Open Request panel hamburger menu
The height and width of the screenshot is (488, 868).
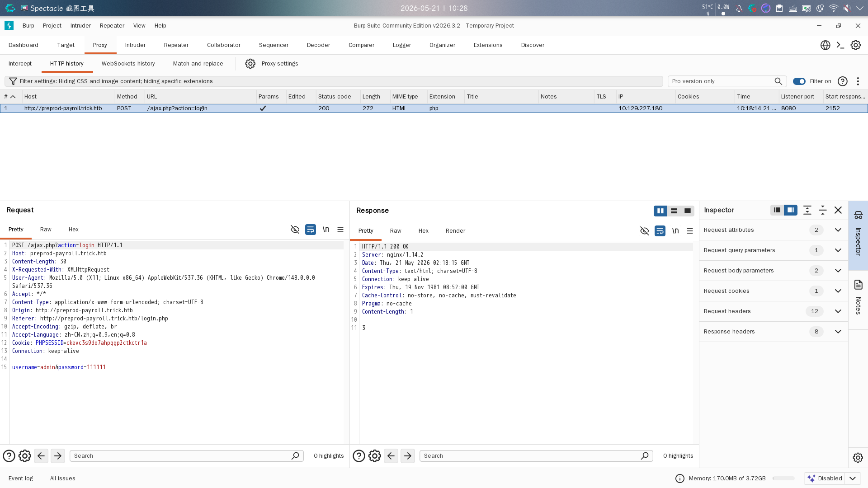pos(340,230)
